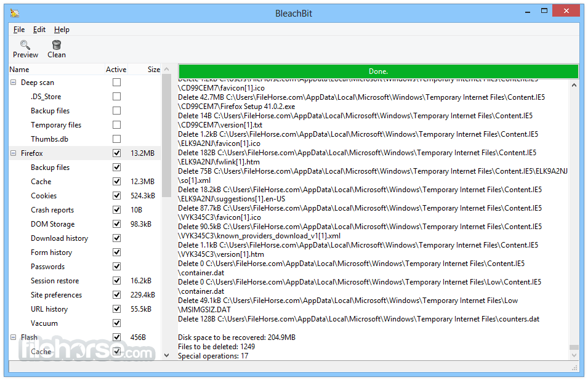Image resolution: width=588 pixels, height=380 pixels.
Task: Select the Thumbs.db item
Action: [x=49, y=139]
